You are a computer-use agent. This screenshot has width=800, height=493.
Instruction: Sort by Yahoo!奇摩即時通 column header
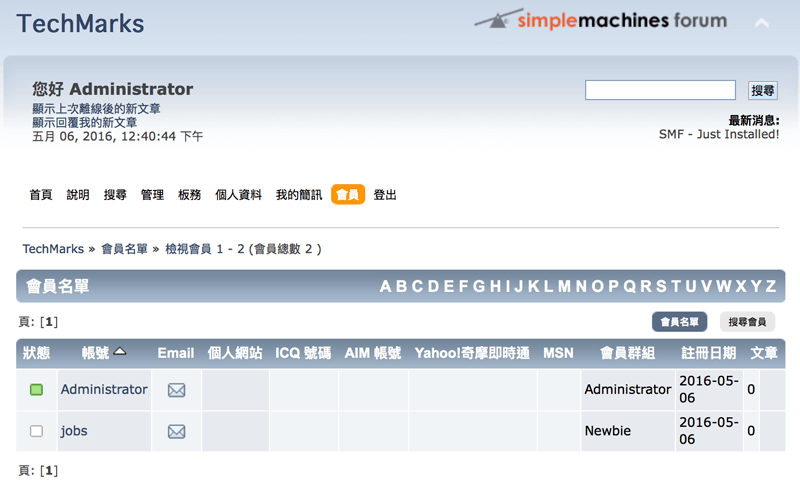tap(472, 353)
